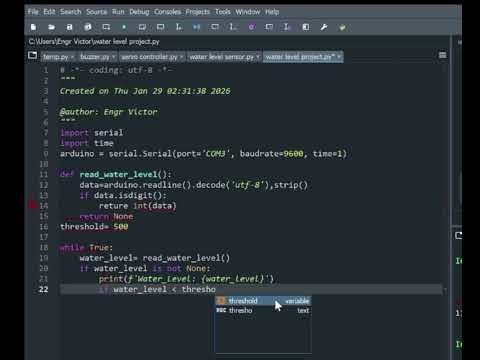
Task: Click 'reture int(data)' on line 14
Action: (138, 206)
